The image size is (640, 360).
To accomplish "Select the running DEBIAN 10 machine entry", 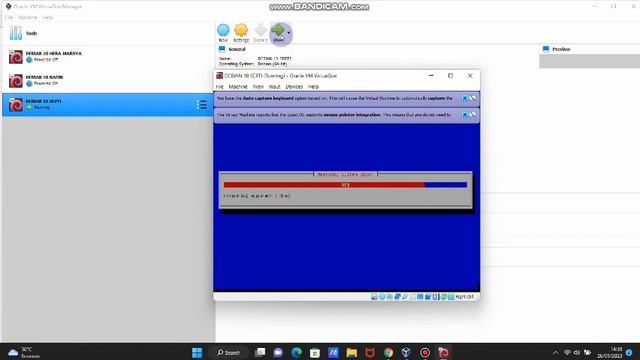I will click(x=108, y=104).
